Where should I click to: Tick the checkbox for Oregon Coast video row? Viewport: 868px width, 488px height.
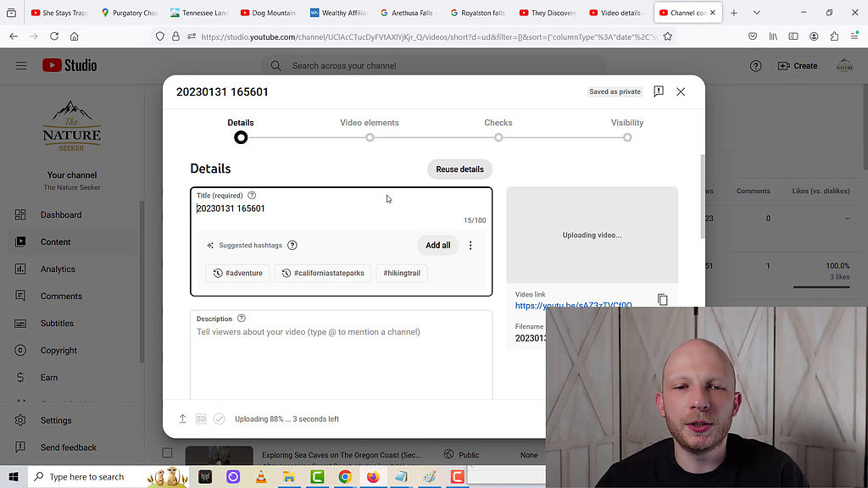click(167, 453)
